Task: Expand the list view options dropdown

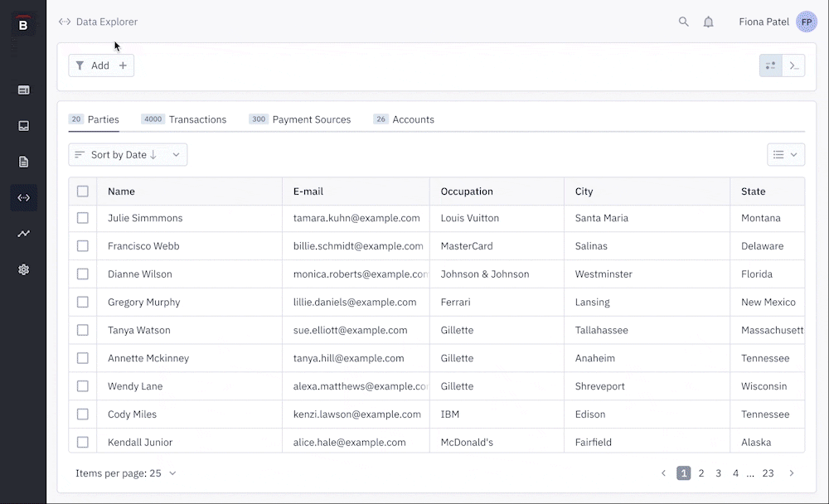Action: [x=785, y=155]
